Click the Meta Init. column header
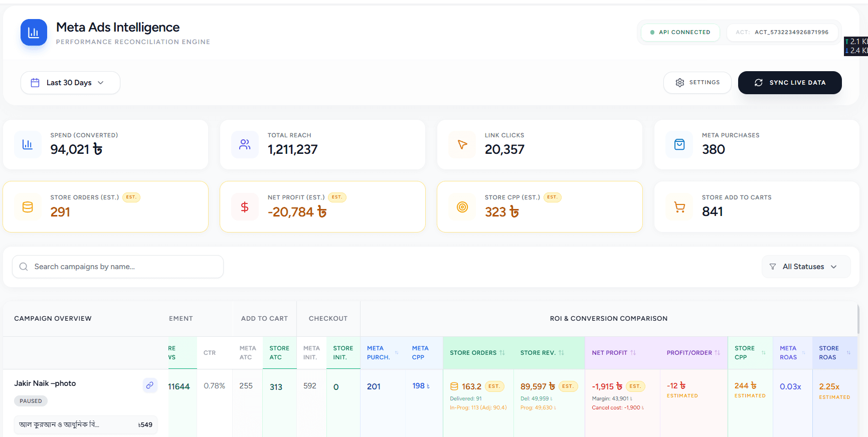868x437 pixels. (x=311, y=353)
